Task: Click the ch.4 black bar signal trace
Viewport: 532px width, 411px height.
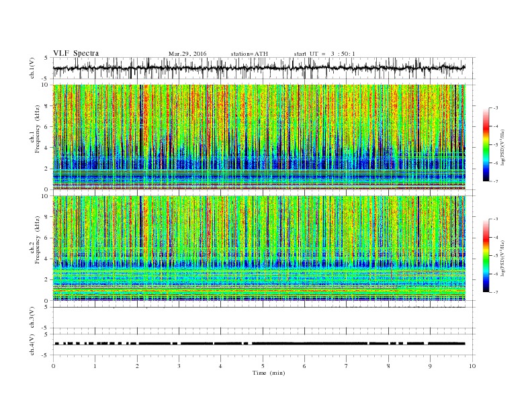Action: pyautogui.click(x=260, y=344)
